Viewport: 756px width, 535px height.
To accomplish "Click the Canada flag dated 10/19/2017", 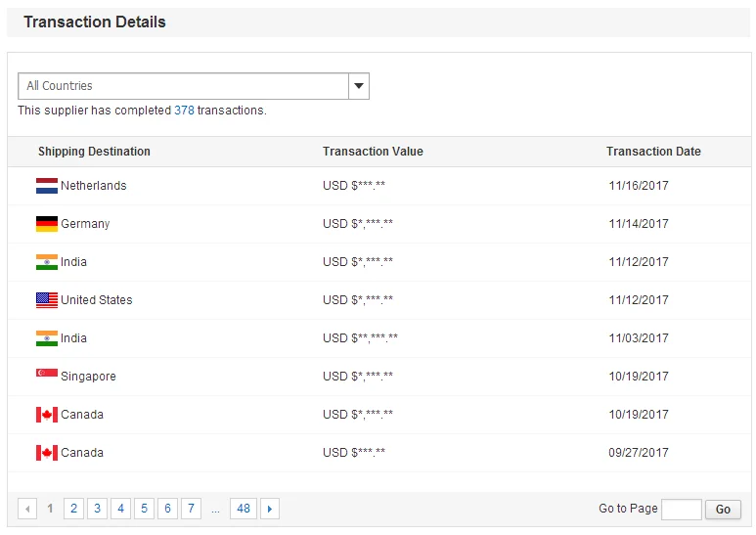I will (x=47, y=415).
